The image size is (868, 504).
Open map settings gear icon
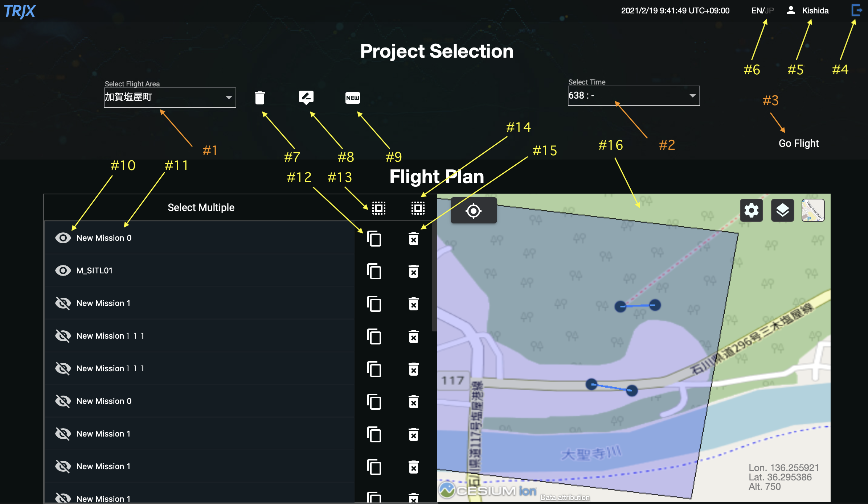(751, 210)
